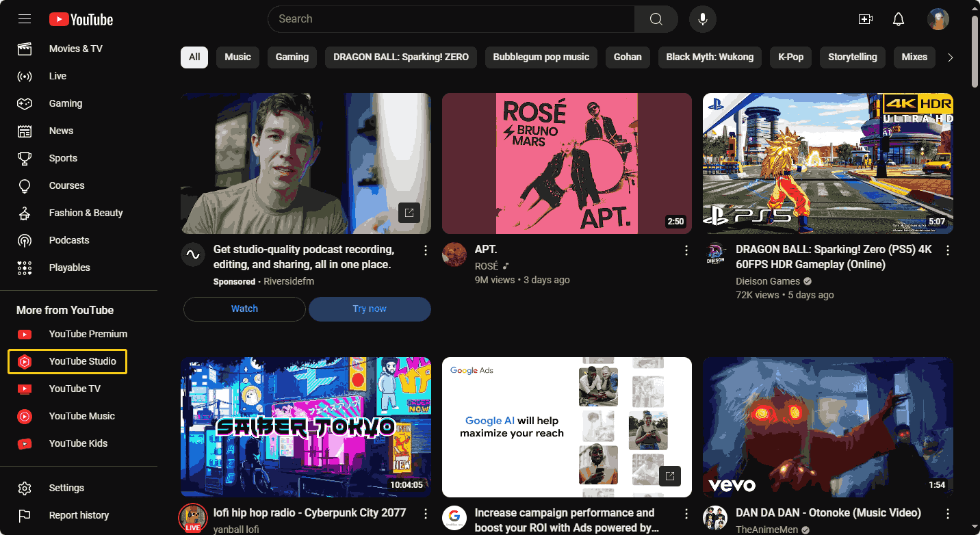Select the Storytelling chip
Image resolution: width=980 pixels, height=535 pixels.
coord(853,57)
